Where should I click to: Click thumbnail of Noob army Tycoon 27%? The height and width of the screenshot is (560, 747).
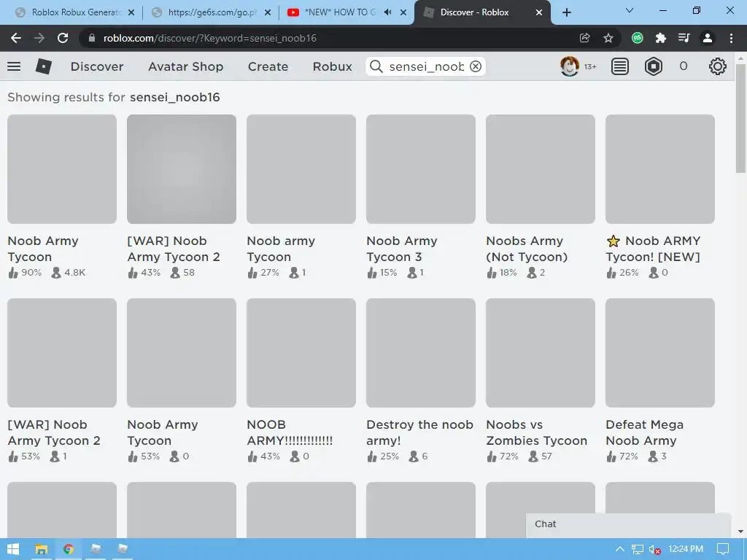[301, 169]
